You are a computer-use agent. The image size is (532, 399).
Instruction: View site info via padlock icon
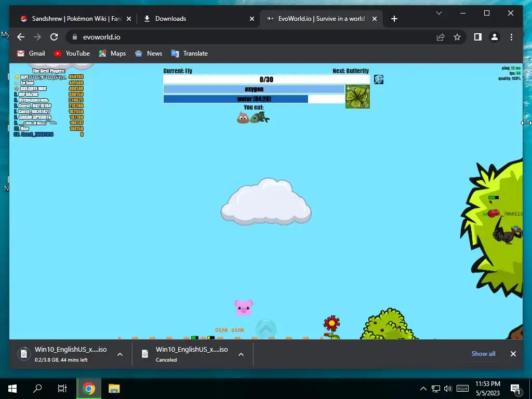[75, 37]
